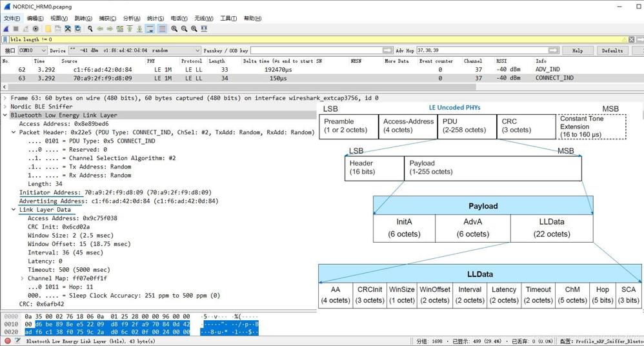The image size is (644, 346).
Task: Open the 无线(W) menu
Action: (204, 18)
